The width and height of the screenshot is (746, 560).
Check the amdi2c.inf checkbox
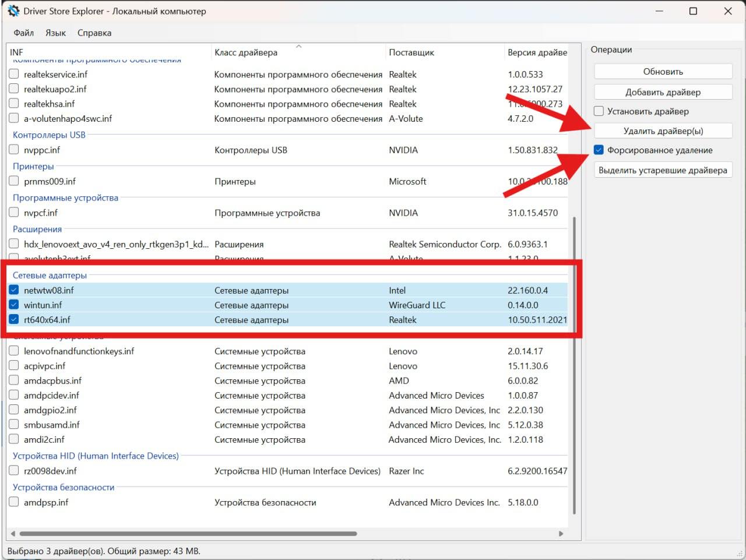coord(14,439)
